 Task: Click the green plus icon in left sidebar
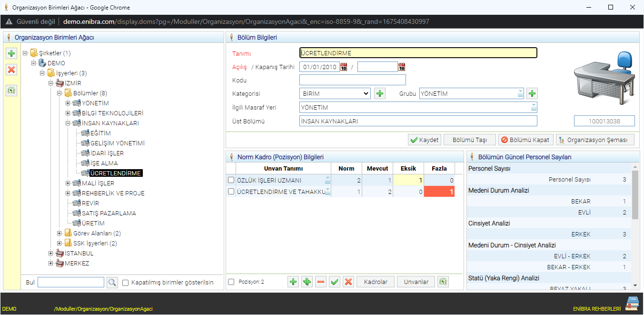(11, 53)
